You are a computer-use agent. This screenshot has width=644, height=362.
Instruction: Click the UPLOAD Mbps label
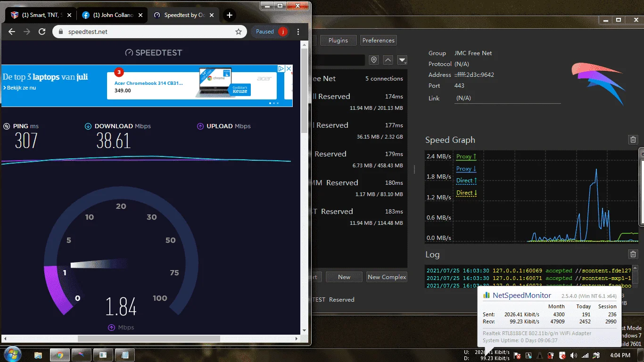[229, 126]
